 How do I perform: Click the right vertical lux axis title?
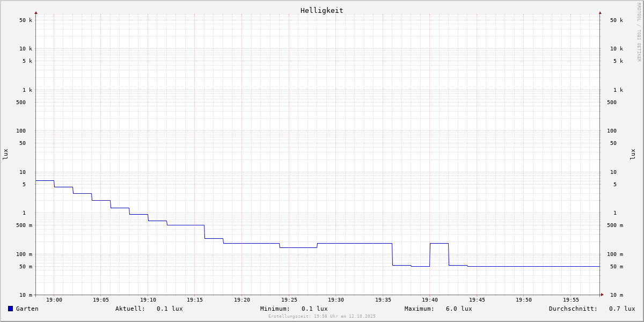point(633,154)
